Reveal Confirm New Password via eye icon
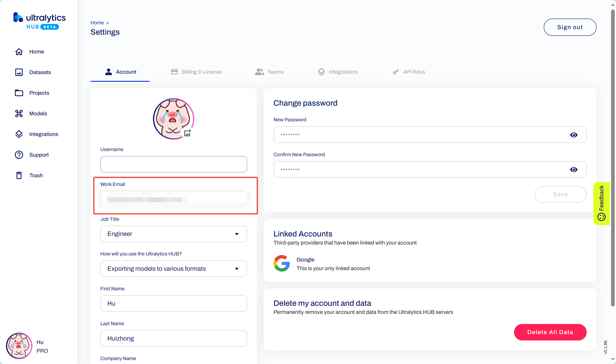This screenshot has height=364, width=616. click(573, 169)
